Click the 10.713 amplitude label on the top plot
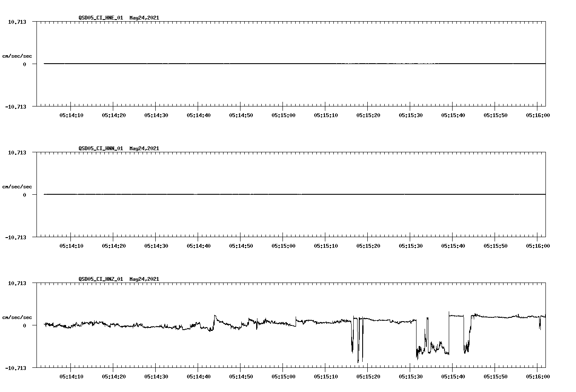Screen dimensions: 576x392 (17, 22)
